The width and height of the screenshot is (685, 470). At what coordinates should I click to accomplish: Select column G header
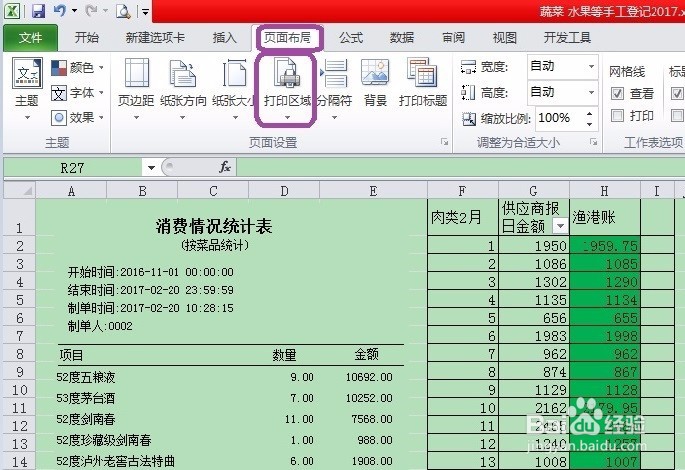click(533, 191)
